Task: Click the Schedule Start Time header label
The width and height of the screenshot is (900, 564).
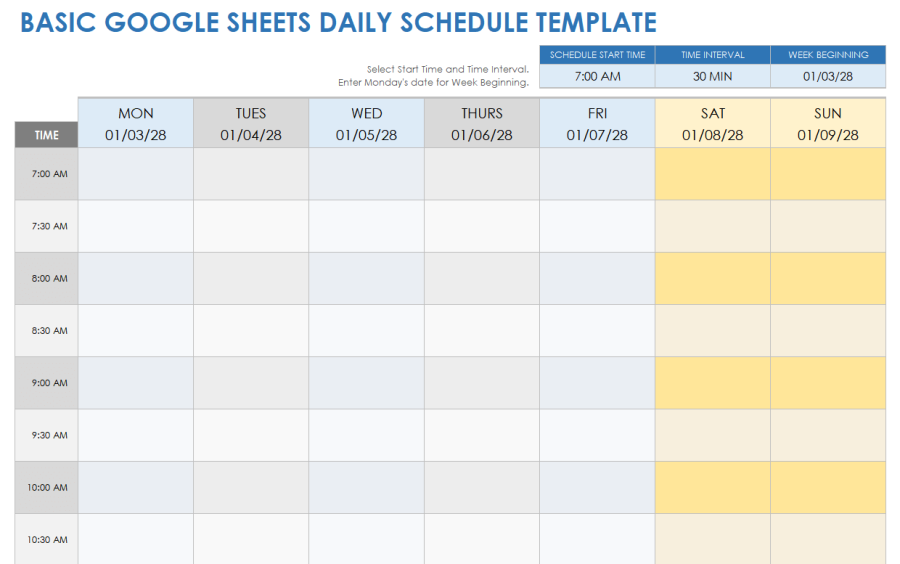Action: pos(597,55)
